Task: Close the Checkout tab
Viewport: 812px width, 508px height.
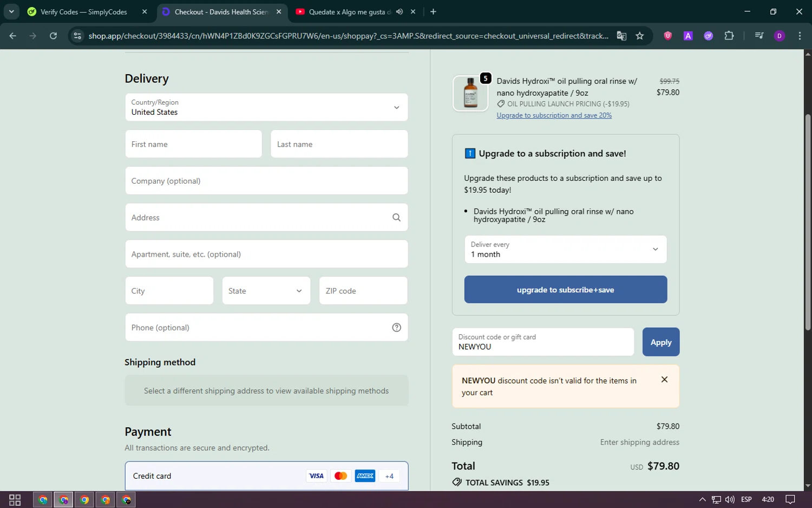Action: (279, 11)
